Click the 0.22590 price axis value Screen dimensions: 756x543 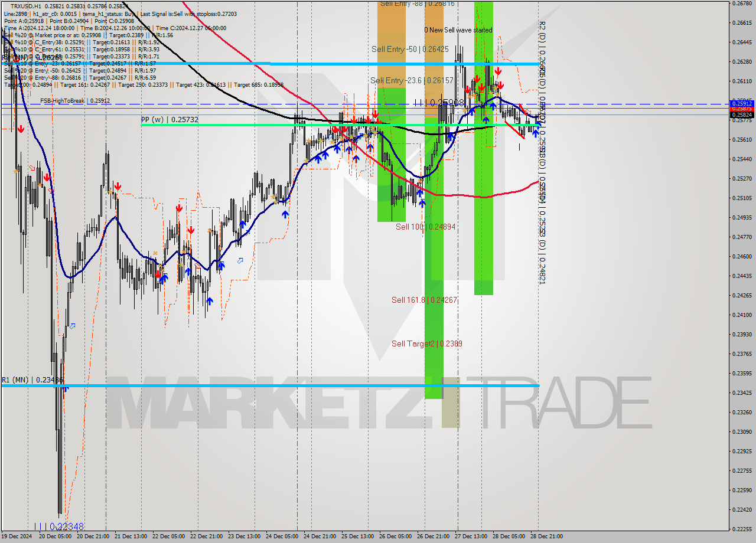tap(742, 490)
